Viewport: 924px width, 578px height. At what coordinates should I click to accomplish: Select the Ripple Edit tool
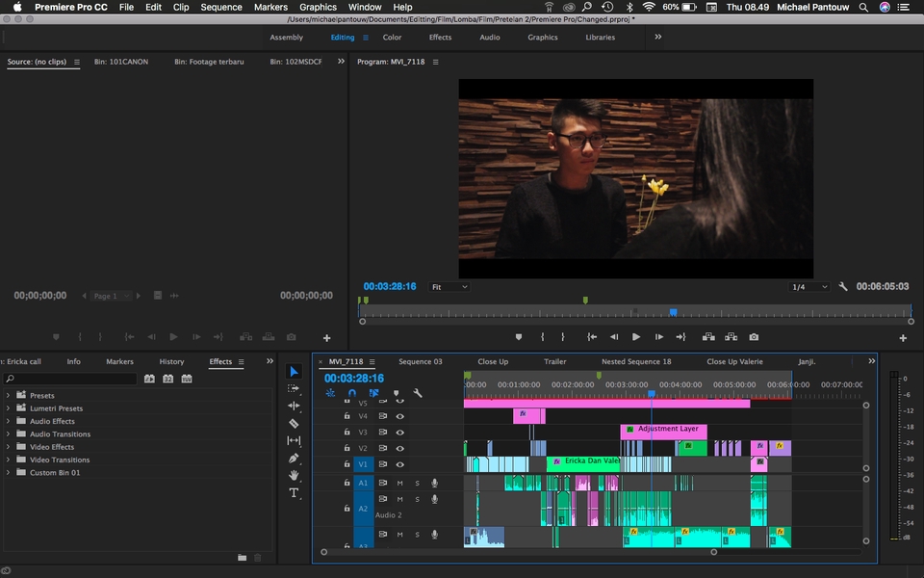[295, 406]
